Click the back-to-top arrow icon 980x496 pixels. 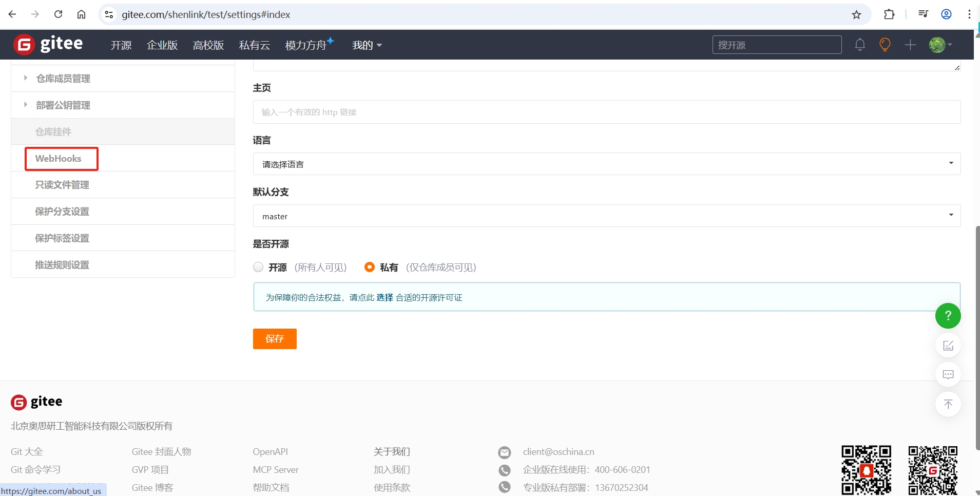click(948, 404)
